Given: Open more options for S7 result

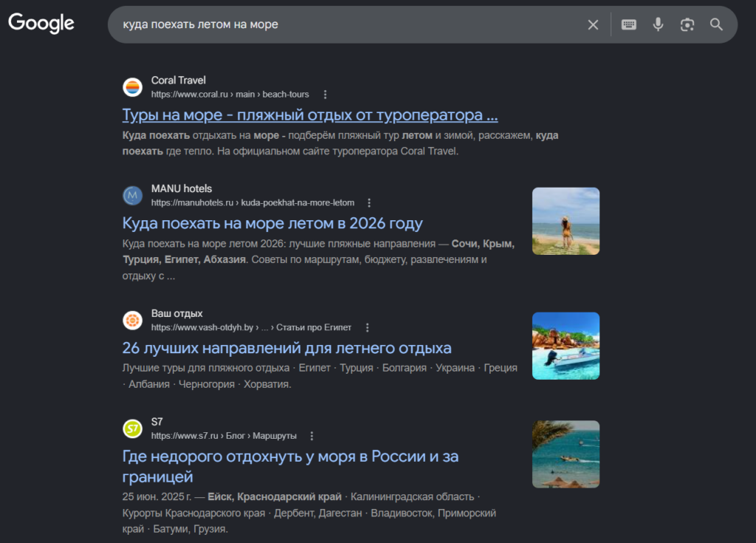Looking at the screenshot, I should point(312,436).
